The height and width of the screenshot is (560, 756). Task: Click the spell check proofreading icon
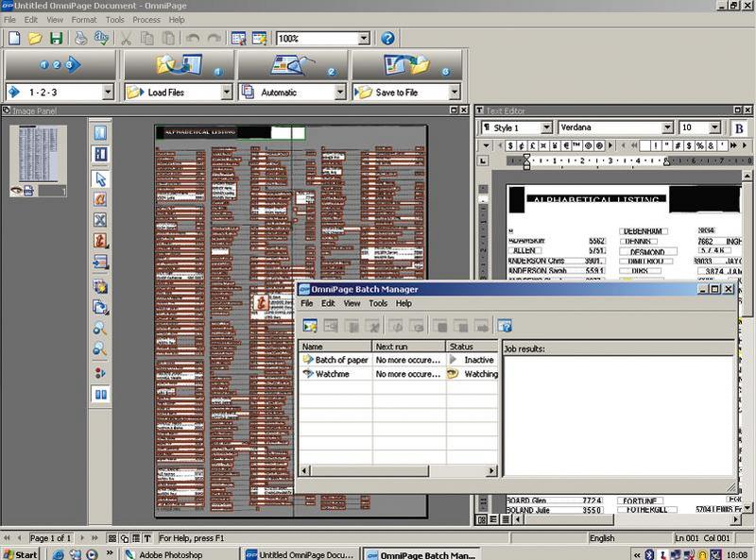[102, 38]
